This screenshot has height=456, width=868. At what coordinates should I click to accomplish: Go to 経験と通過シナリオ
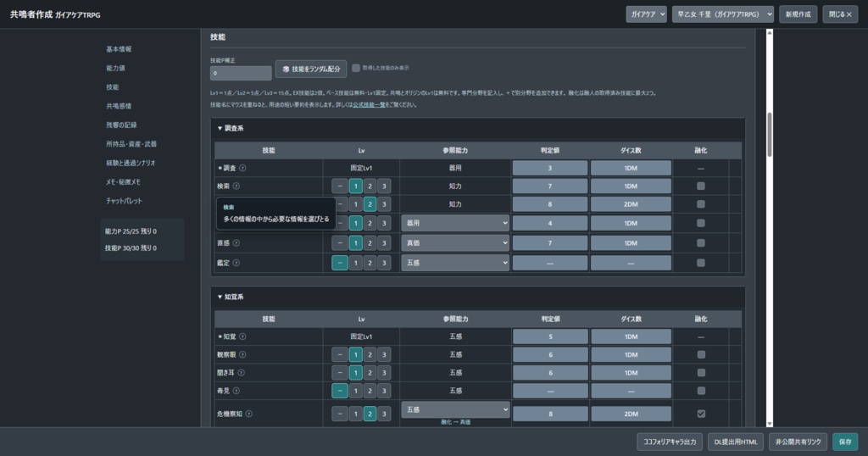point(131,163)
